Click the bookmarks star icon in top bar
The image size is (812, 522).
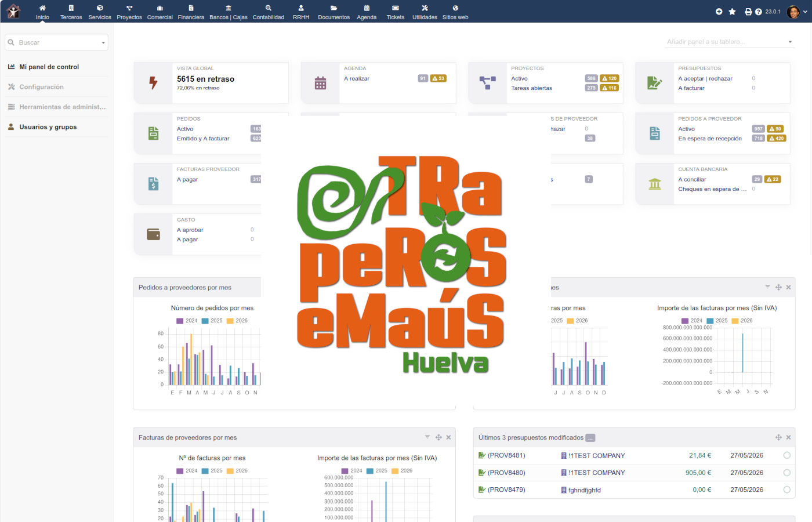pos(732,12)
